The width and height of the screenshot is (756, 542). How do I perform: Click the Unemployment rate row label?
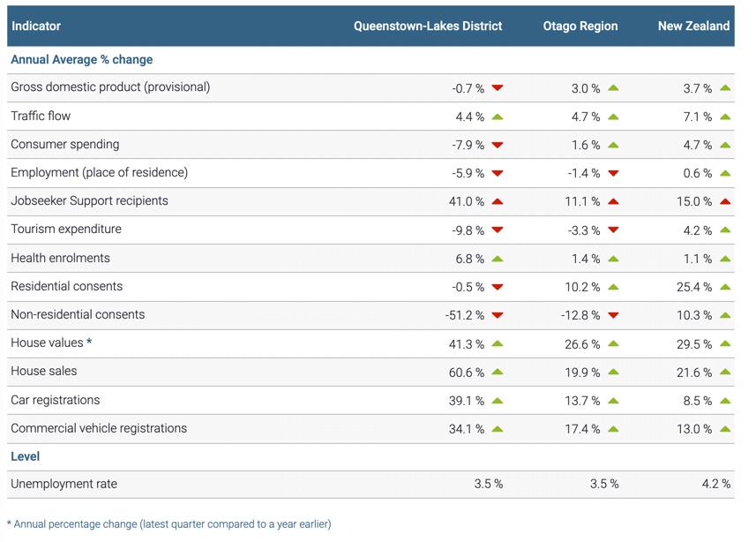64,484
